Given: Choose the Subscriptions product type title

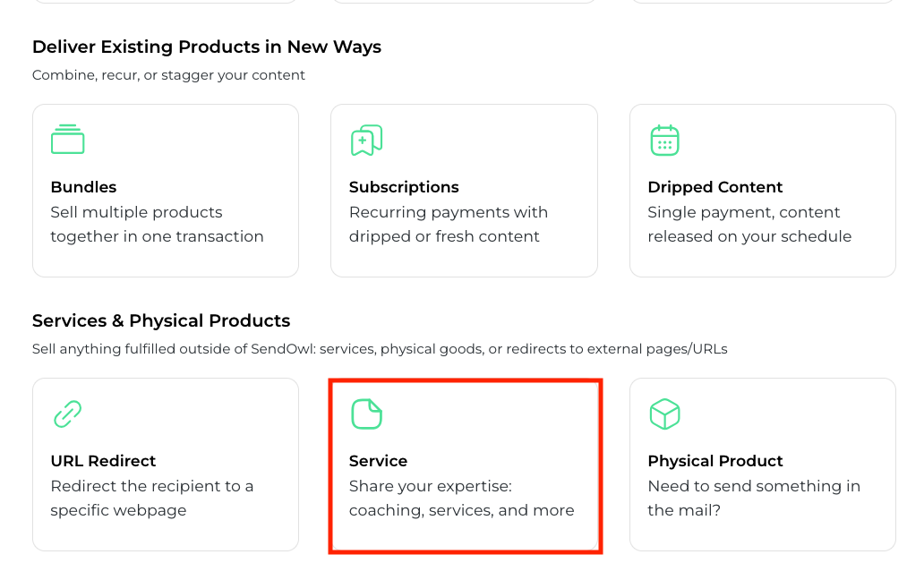Looking at the screenshot, I should tap(404, 187).
